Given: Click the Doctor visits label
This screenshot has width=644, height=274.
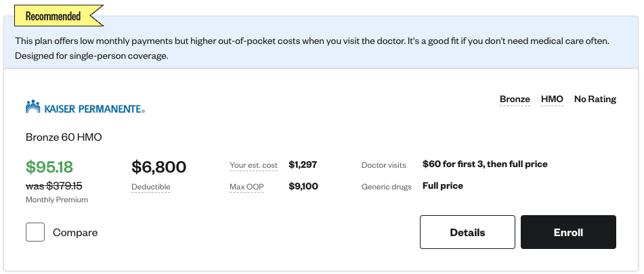Looking at the screenshot, I should pyautogui.click(x=383, y=165).
